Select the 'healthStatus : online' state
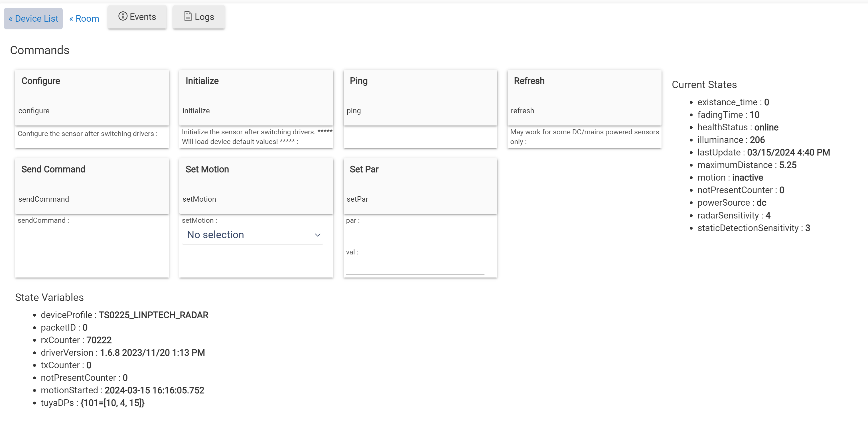 pos(738,127)
